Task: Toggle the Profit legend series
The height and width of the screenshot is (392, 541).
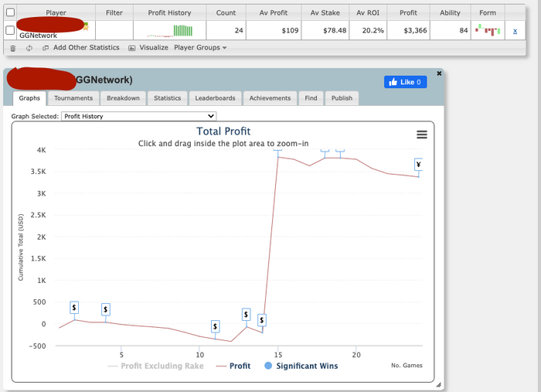Action: click(233, 366)
